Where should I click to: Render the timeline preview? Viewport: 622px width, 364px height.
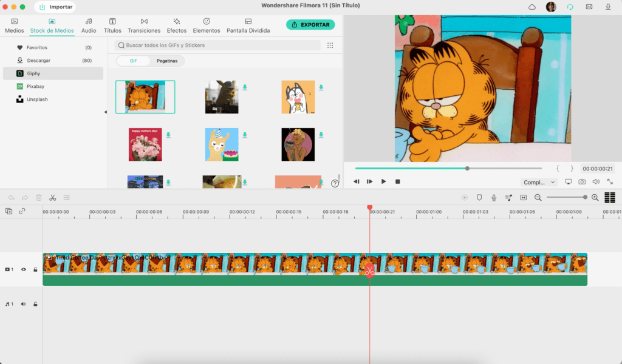pyautogui.click(x=465, y=198)
